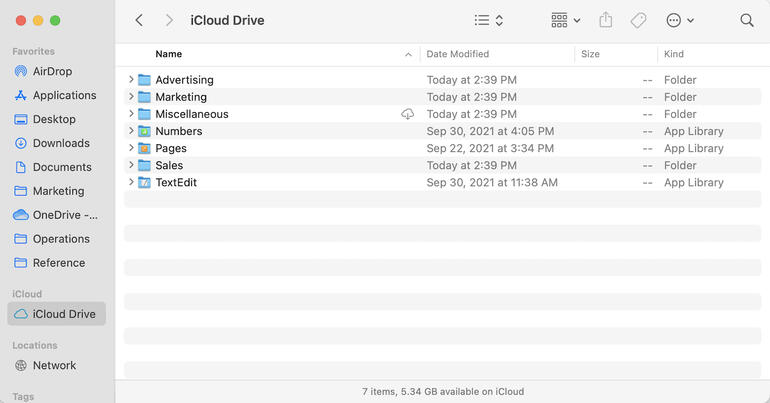
Task: Sort by the Date Modified column header
Action: [x=457, y=54]
